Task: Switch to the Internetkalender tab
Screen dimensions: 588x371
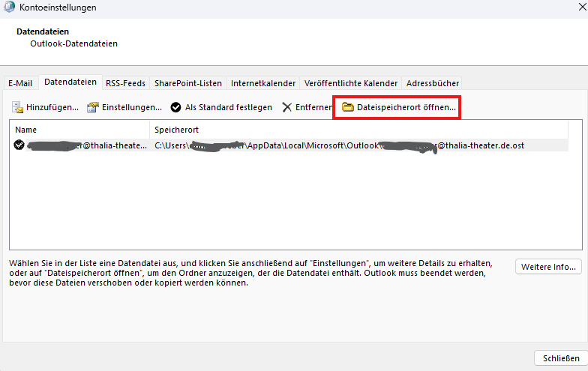Action: click(263, 83)
